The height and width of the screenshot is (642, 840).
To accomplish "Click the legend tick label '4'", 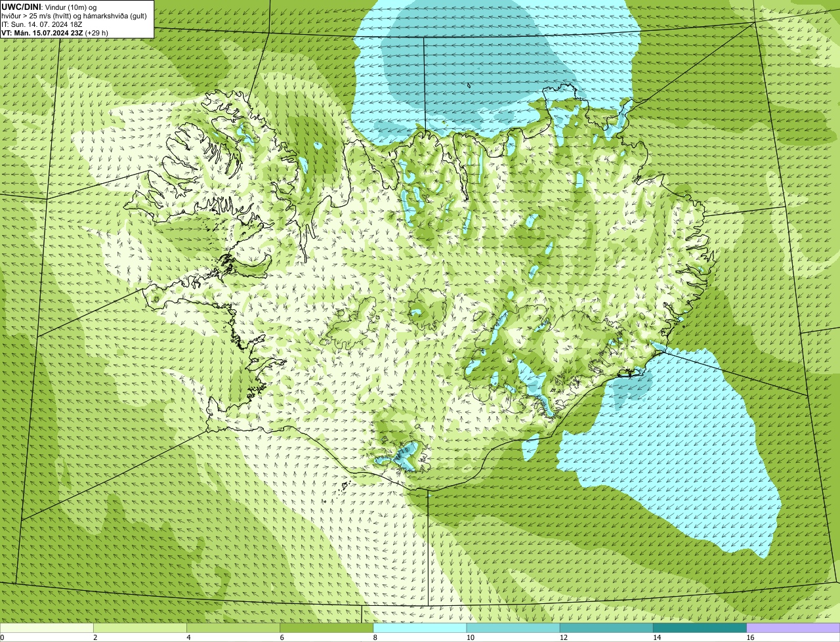I will (x=188, y=637).
